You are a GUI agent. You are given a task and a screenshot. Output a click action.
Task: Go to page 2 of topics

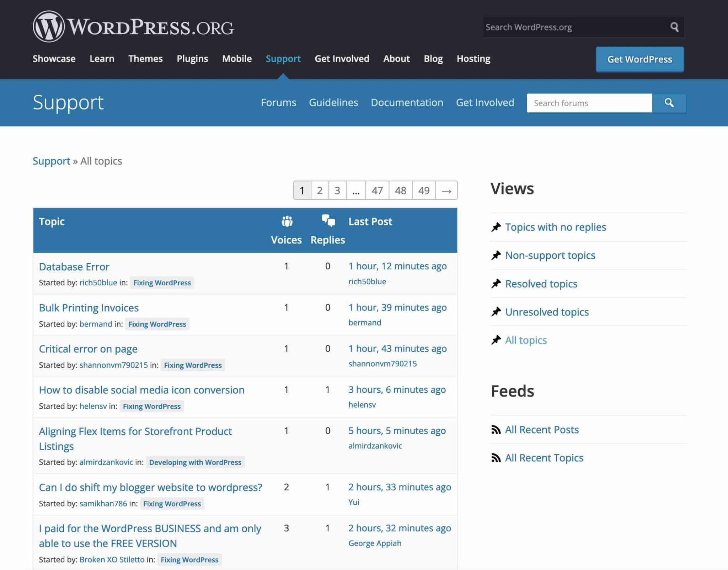click(320, 190)
